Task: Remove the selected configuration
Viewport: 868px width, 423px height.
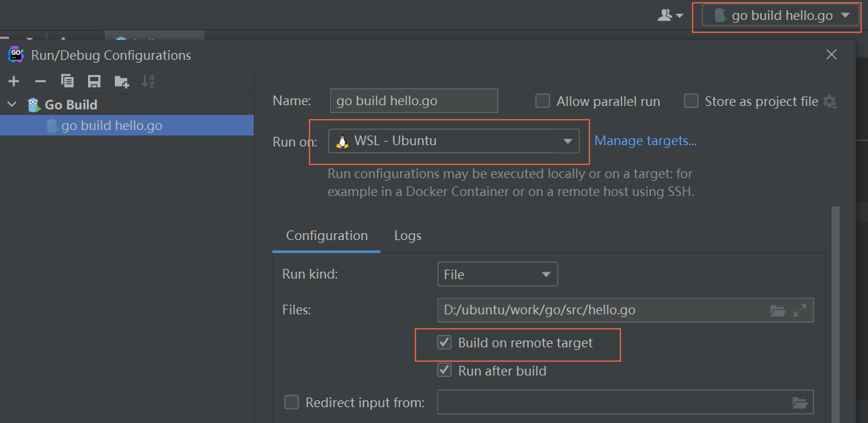Action: (x=40, y=81)
